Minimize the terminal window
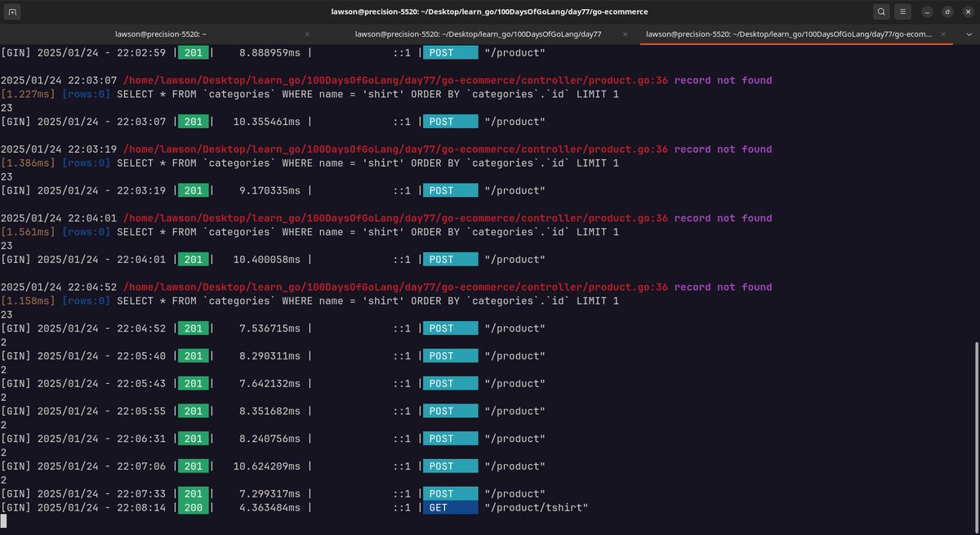 (926, 11)
